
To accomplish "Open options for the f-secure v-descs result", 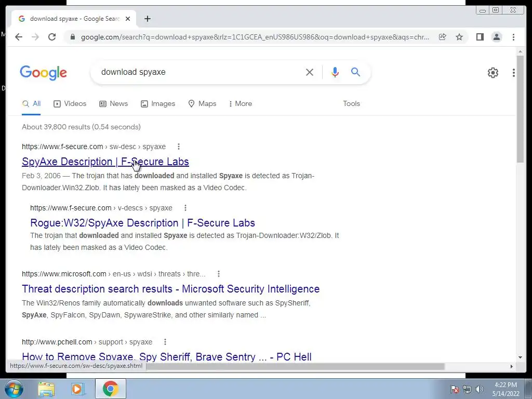I will pyautogui.click(x=185, y=208).
